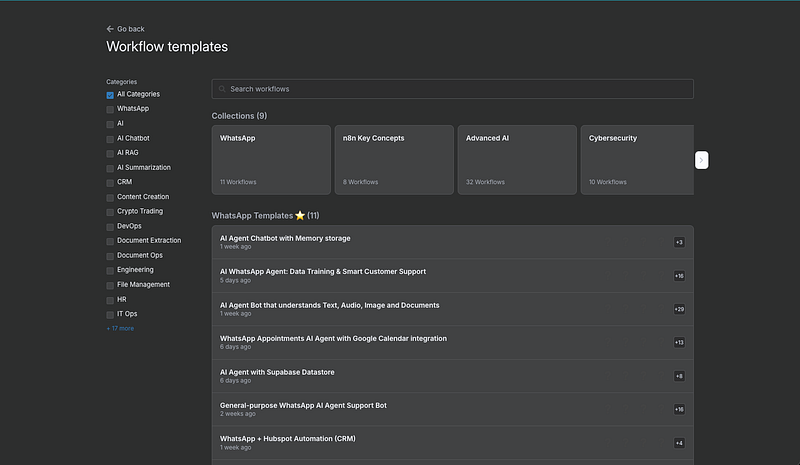Screen dimensions: 800x465
Task: Click the +29 node badge
Action: coord(679,309)
